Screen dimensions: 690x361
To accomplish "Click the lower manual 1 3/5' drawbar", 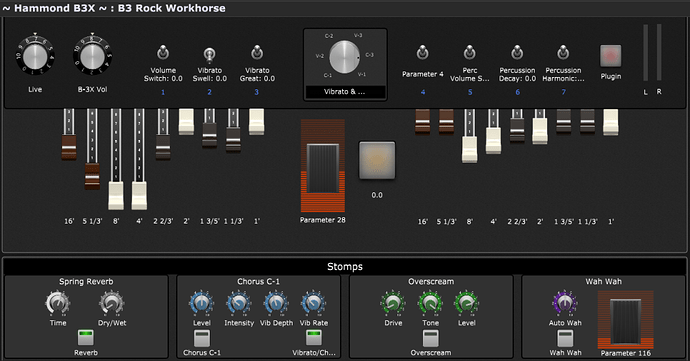I will click(x=564, y=122).
